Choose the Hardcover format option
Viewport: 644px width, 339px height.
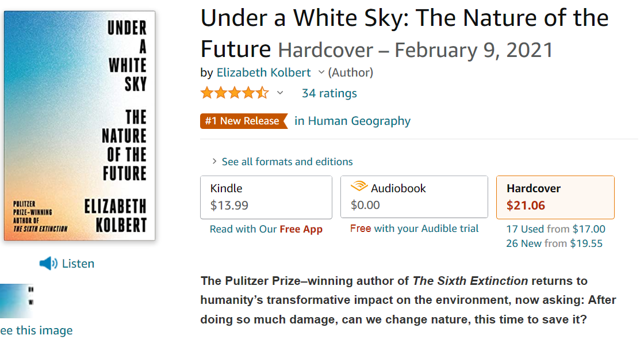[555, 197]
